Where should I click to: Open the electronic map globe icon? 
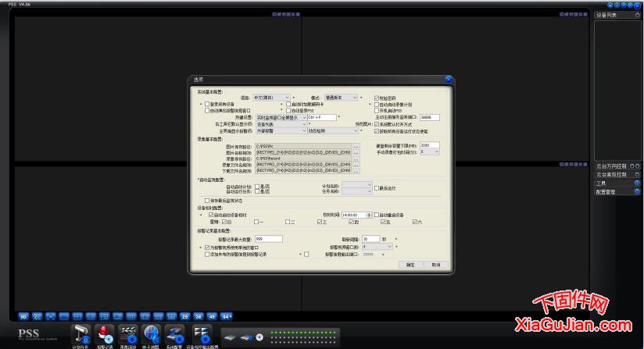[x=151, y=335]
